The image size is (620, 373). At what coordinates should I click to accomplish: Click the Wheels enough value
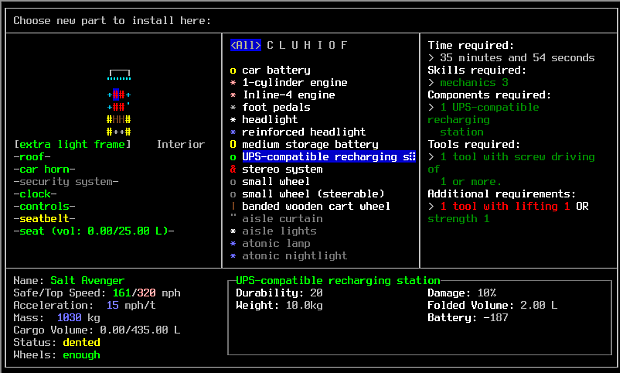point(81,355)
